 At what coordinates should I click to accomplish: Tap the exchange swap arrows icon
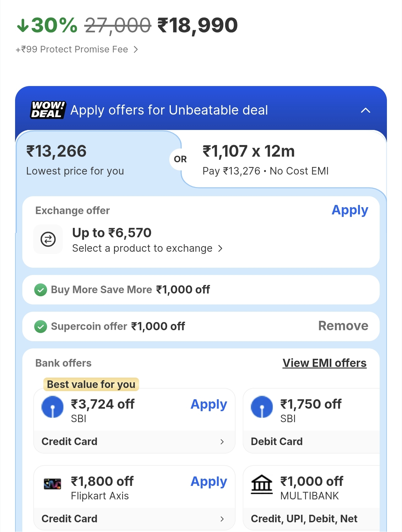pyautogui.click(x=48, y=239)
